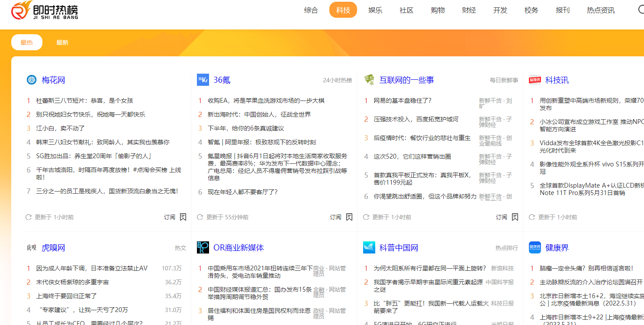This screenshot has height=325, width=644.
Task: Open article 智氪 | 阿里年报：极致悲观下的反转时刻
Action: (262, 142)
